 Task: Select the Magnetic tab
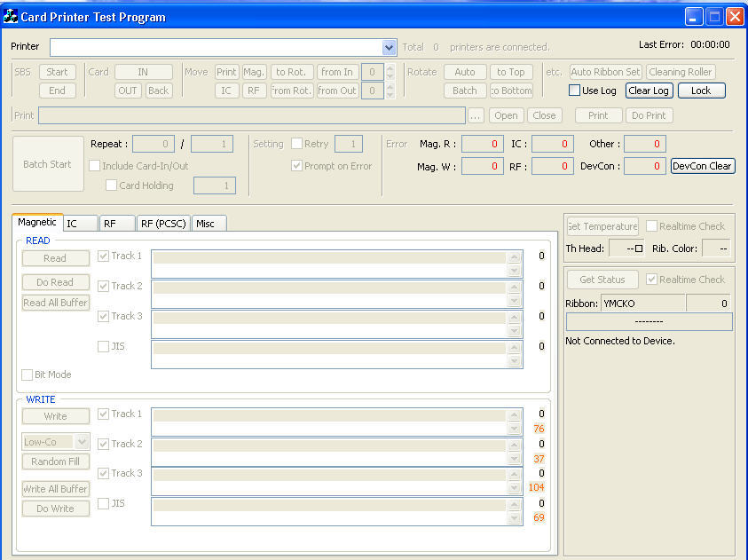pos(37,222)
